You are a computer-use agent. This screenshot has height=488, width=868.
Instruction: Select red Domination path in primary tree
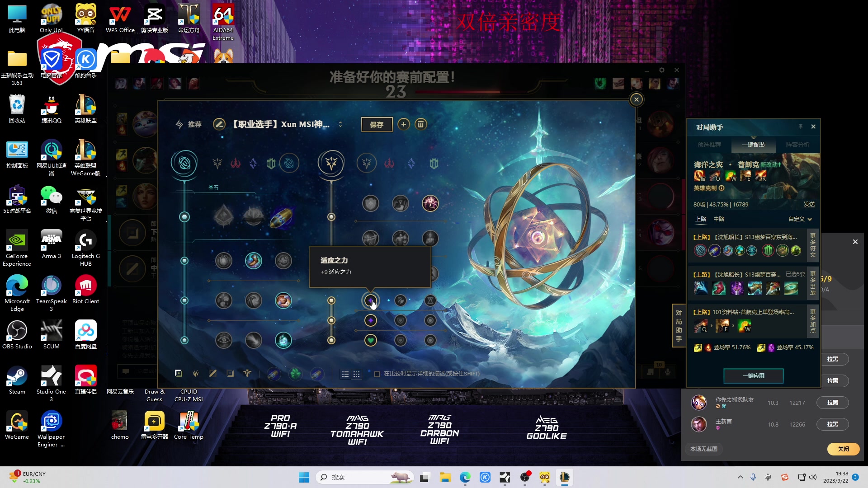coord(236,164)
